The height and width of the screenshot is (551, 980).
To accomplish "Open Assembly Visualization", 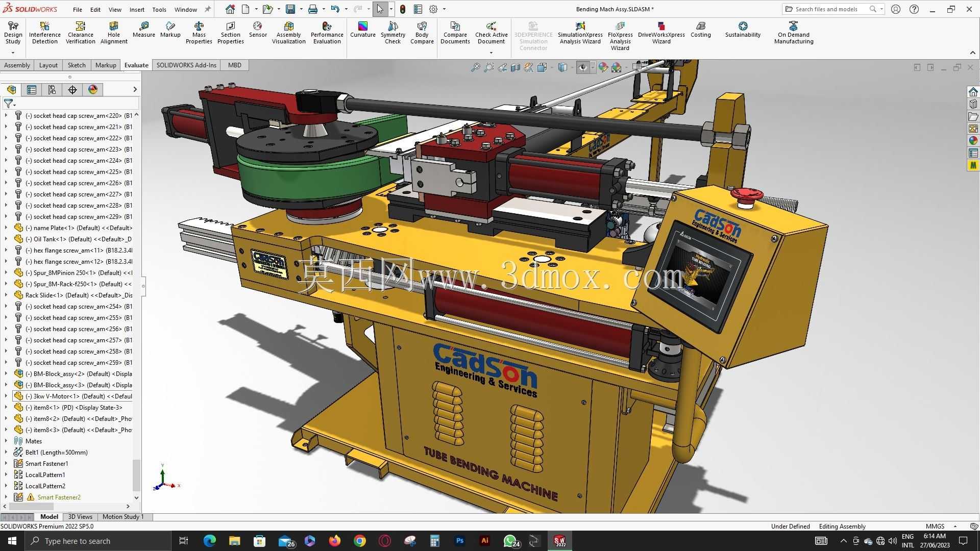I will point(289,33).
